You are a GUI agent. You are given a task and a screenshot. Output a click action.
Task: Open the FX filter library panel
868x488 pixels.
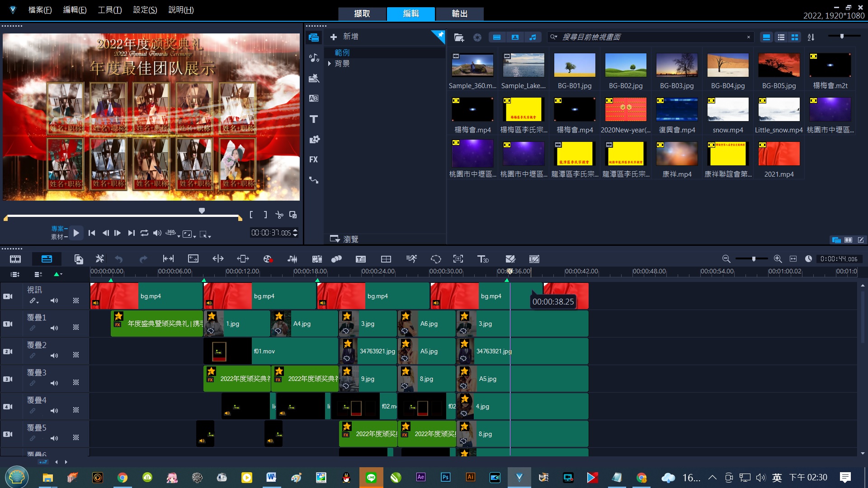click(x=314, y=159)
